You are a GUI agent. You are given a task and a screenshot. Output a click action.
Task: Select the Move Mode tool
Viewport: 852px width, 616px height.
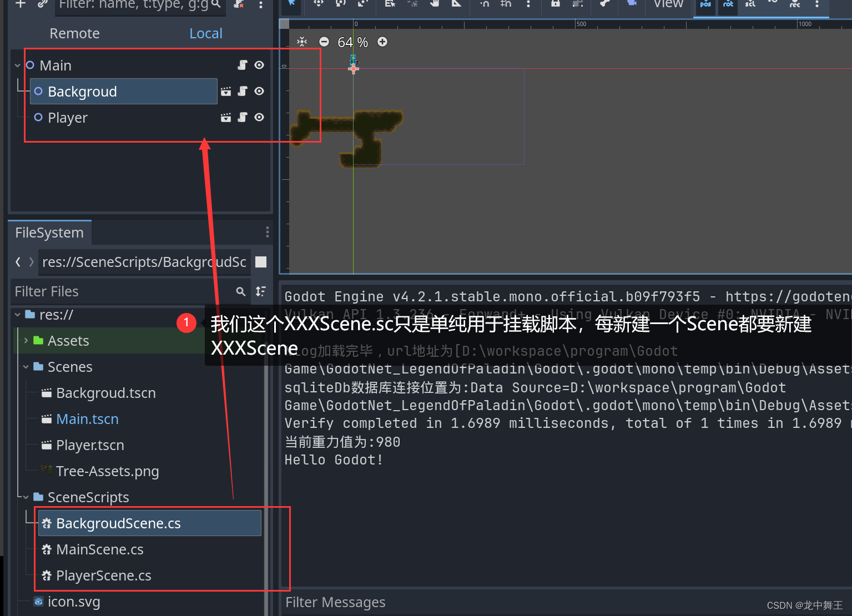[319, 3]
